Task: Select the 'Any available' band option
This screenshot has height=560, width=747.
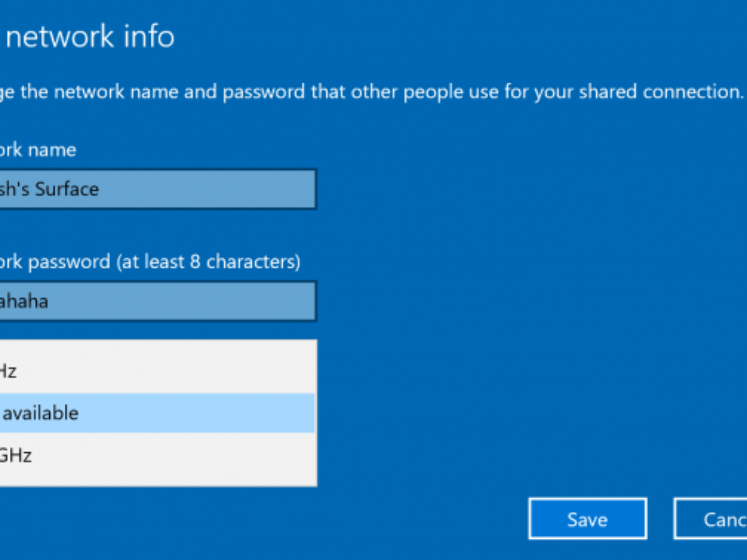Action: click(x=40, y=413)
